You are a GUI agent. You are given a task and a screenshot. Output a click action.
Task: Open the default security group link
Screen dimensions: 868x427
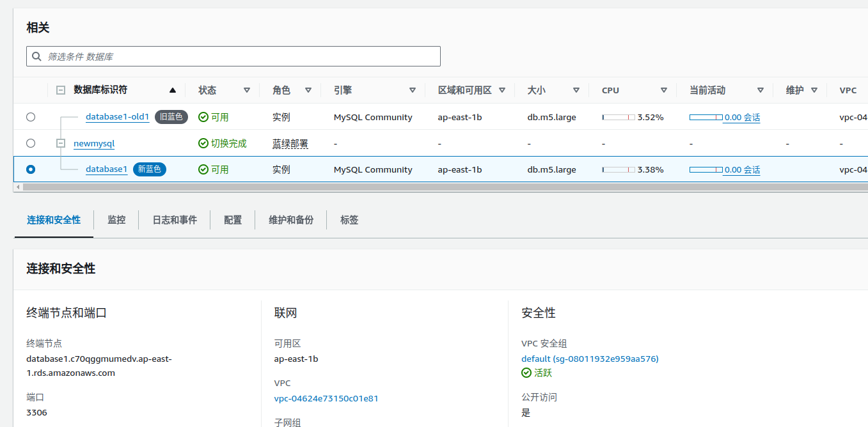(590, 359)
